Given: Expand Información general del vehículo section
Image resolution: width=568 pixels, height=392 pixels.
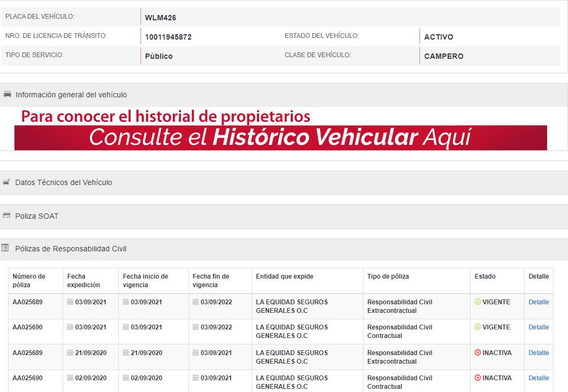Looking at the screenshot, I should [x=71, y=95].
